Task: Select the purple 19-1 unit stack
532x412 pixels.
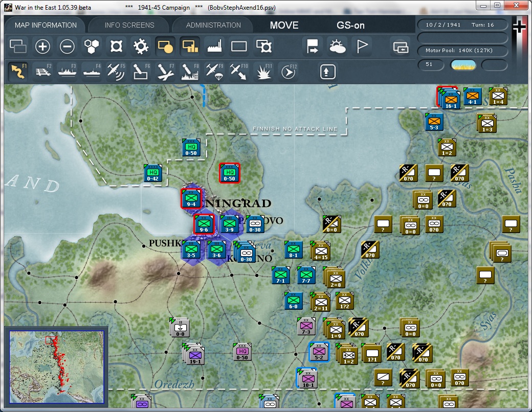Action: pyautogui.click(x=194, y=354)
